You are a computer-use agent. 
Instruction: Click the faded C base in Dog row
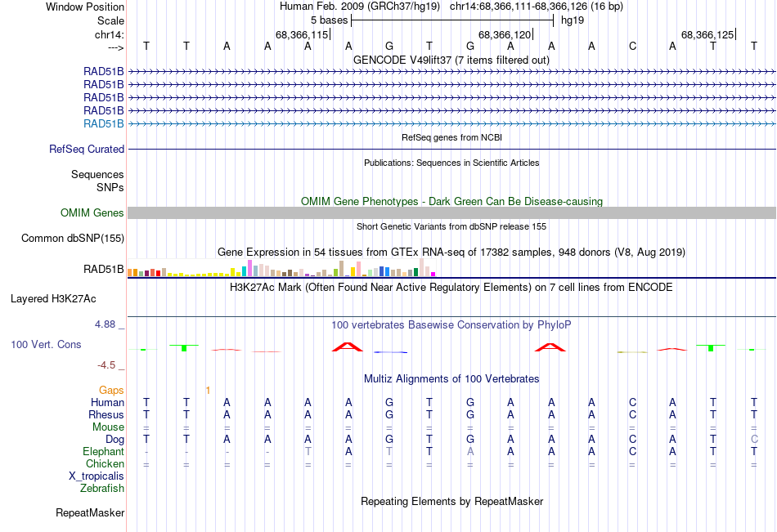[x=754, y=439]
